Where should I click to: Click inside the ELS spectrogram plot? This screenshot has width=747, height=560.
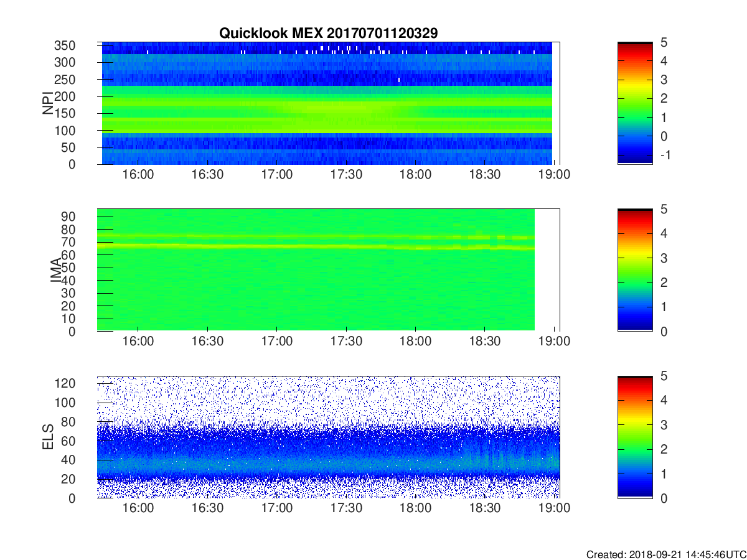328,437
